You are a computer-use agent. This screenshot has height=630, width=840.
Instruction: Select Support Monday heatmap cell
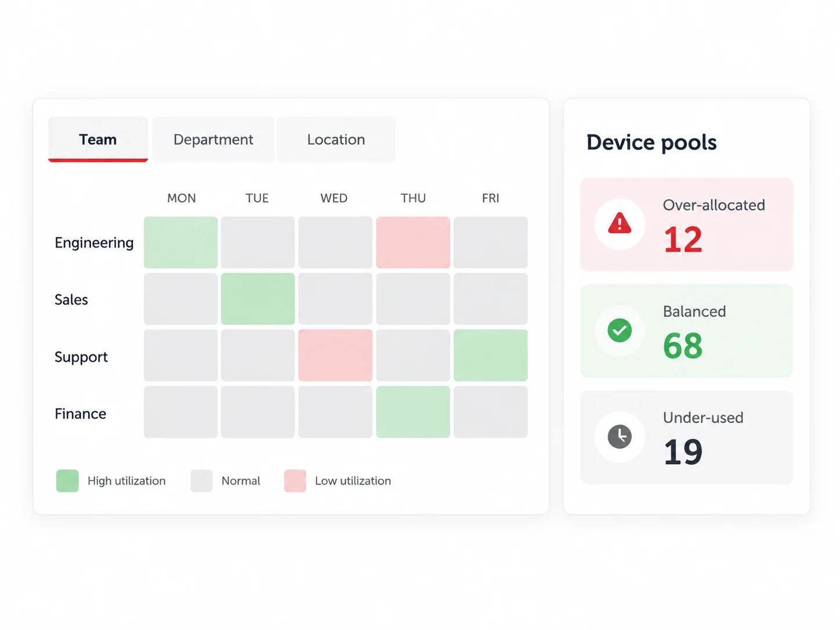click(x=180, y=355)
